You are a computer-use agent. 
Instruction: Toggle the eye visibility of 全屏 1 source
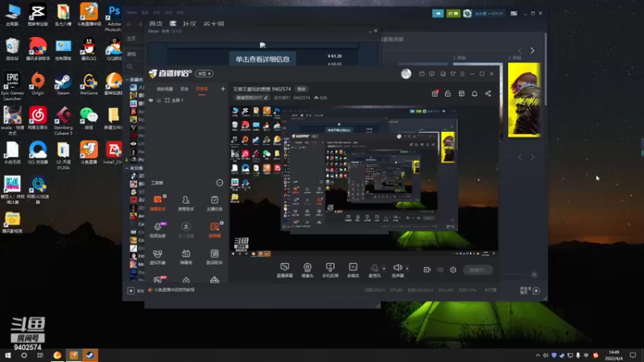pos(151,100)
